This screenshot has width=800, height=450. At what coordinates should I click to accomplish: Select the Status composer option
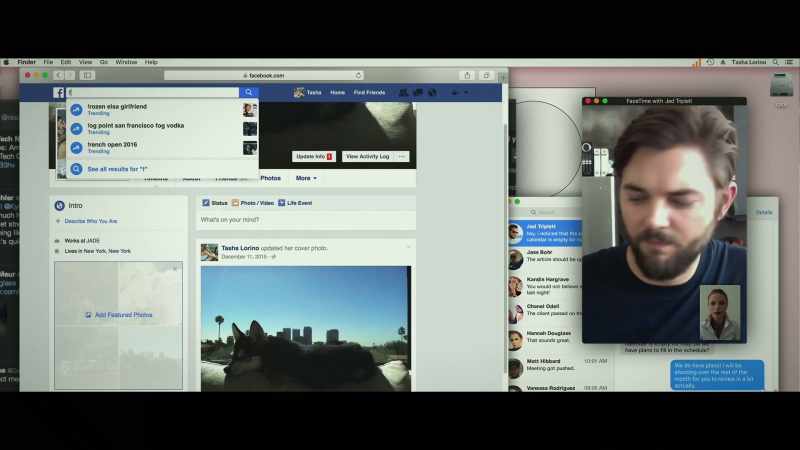(x=215, y=203)
